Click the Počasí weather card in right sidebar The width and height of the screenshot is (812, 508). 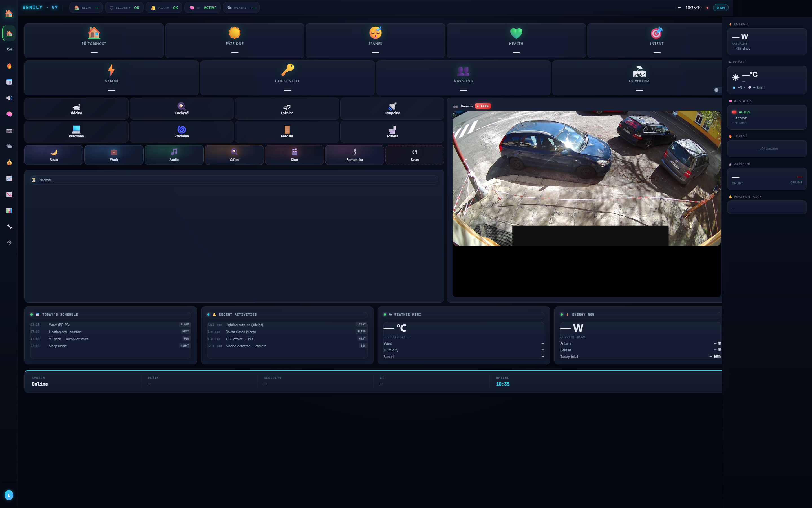tap(767, 80)
